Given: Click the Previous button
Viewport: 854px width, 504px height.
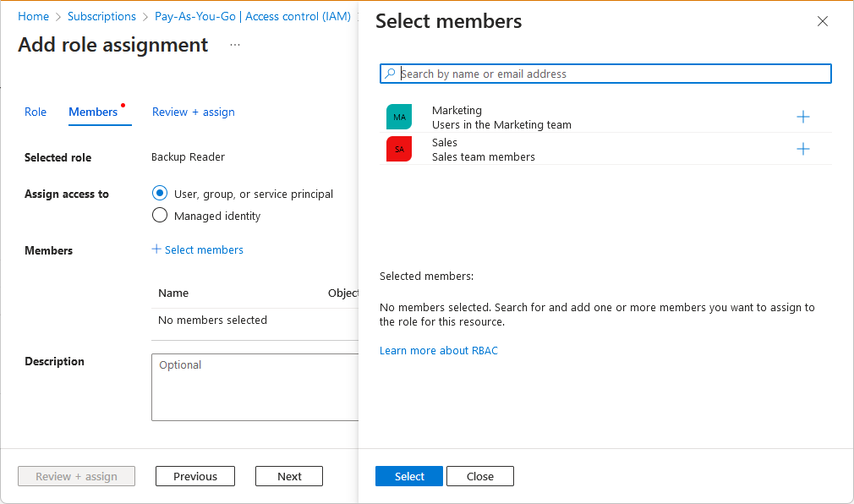Looking at the screenshot, I should pyautogui.click(x=195, y=476).
